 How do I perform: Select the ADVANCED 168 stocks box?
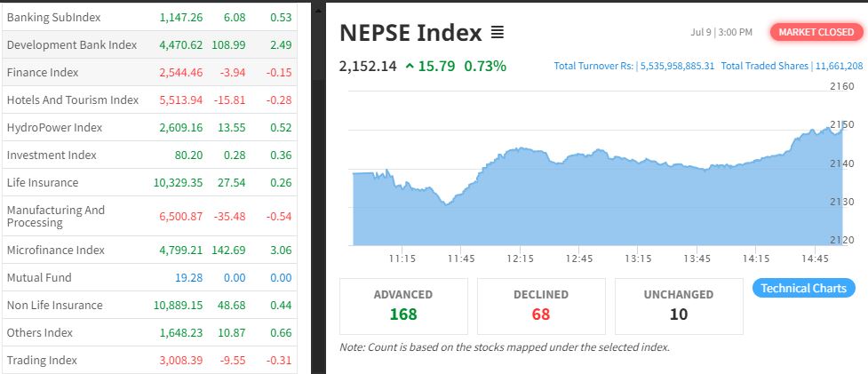tap(403, 305)
